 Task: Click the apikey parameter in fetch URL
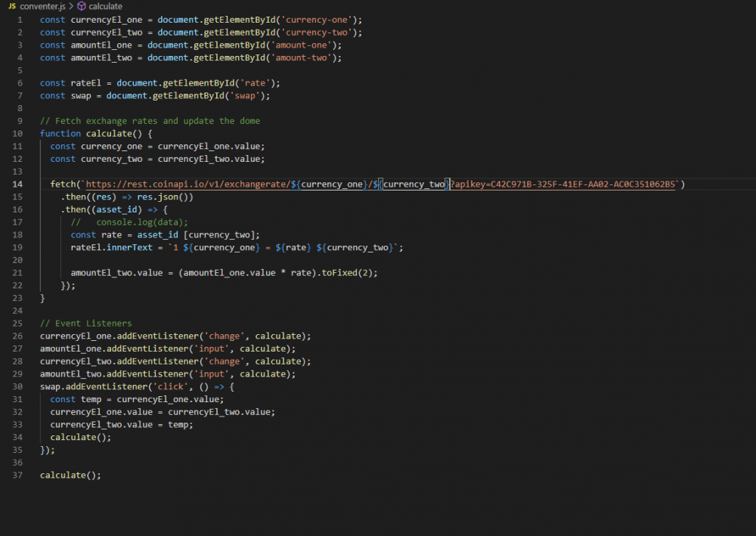[565, 184]
